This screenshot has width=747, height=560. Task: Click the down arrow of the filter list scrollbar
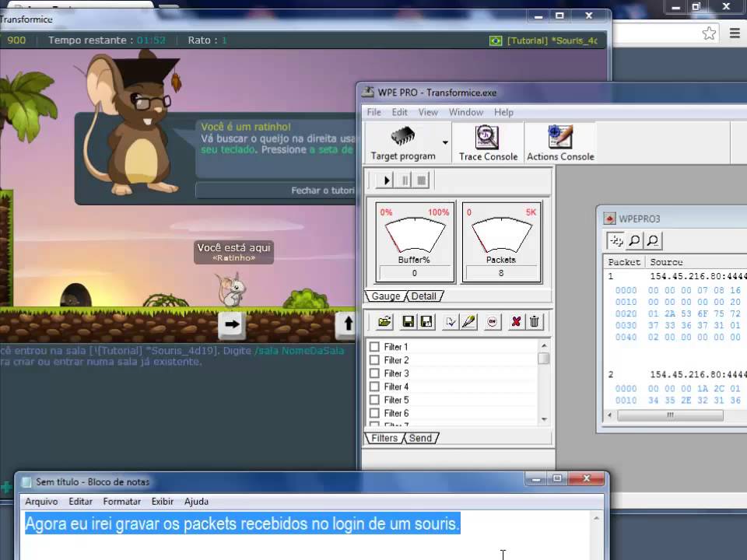[544, 419]
